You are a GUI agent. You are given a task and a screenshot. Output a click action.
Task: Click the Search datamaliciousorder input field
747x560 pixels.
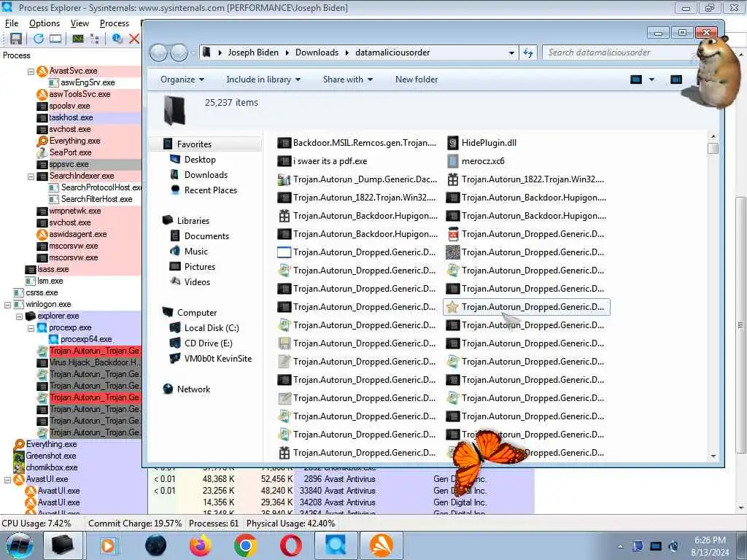pyautogui.click(x=619, y=52)
